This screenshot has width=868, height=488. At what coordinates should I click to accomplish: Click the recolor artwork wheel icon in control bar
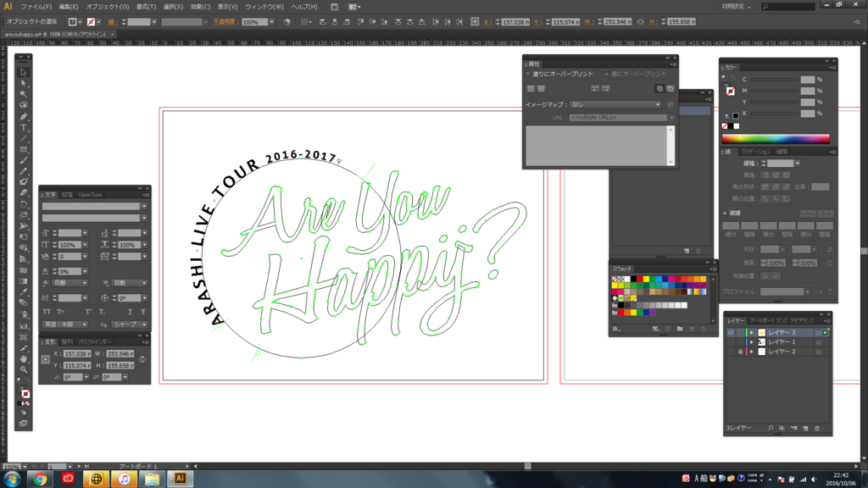(x=287, y=22)
